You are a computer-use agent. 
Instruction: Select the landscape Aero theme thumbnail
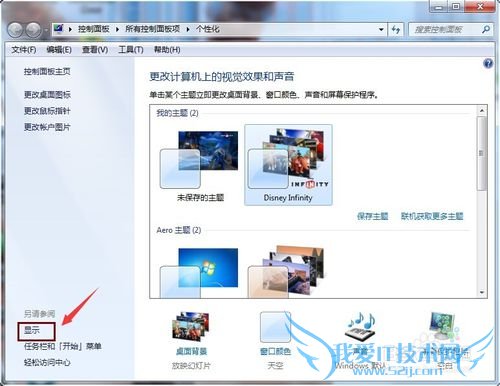click(286, 271)
